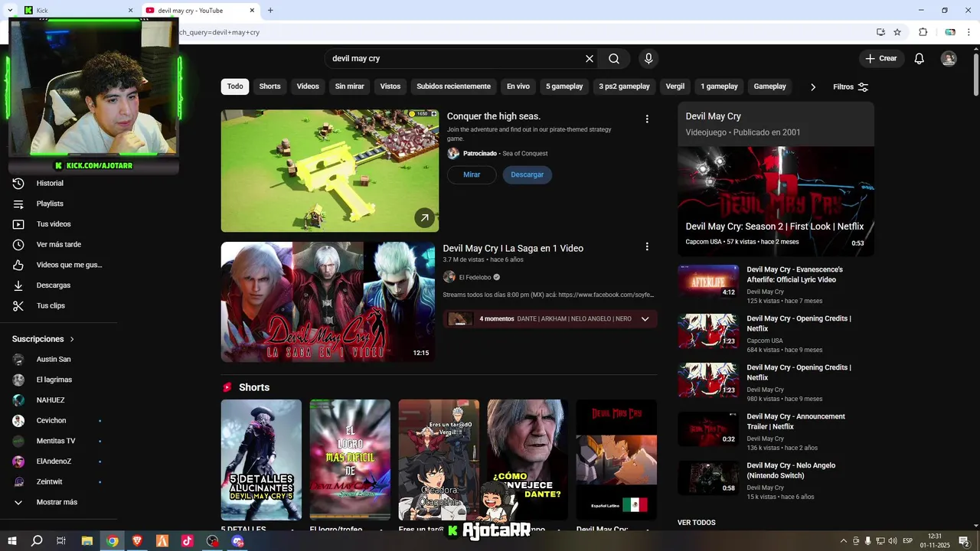Open the notifications bell
The width and height of the screenshot is (980, 551).
click(x=920, y=59)
